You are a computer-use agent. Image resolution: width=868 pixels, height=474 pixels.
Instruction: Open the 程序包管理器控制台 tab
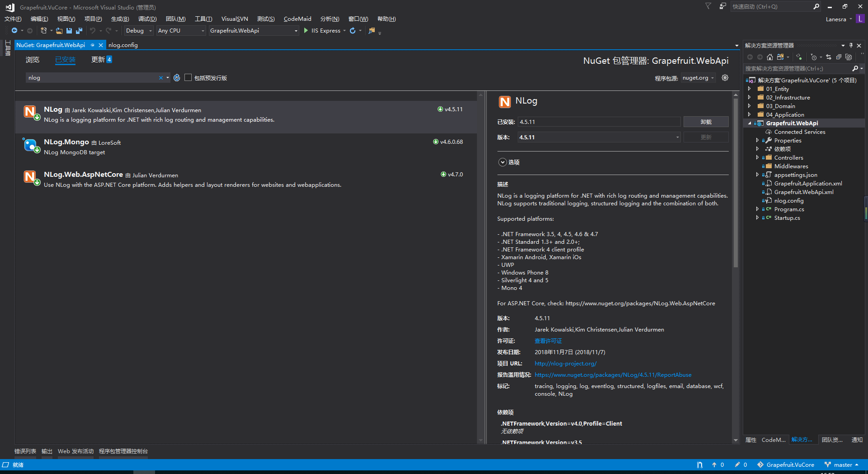coord(123,451)
